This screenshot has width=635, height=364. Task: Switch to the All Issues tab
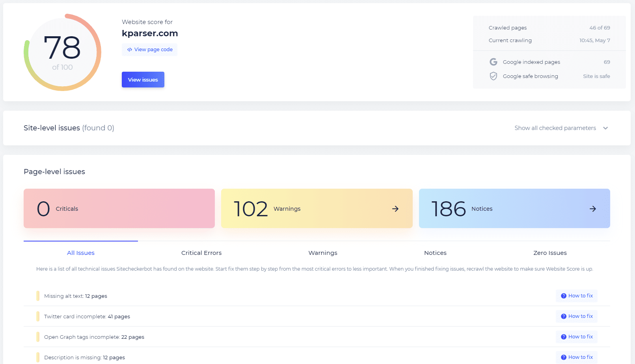pyautogui.click(x=81, y=253)
